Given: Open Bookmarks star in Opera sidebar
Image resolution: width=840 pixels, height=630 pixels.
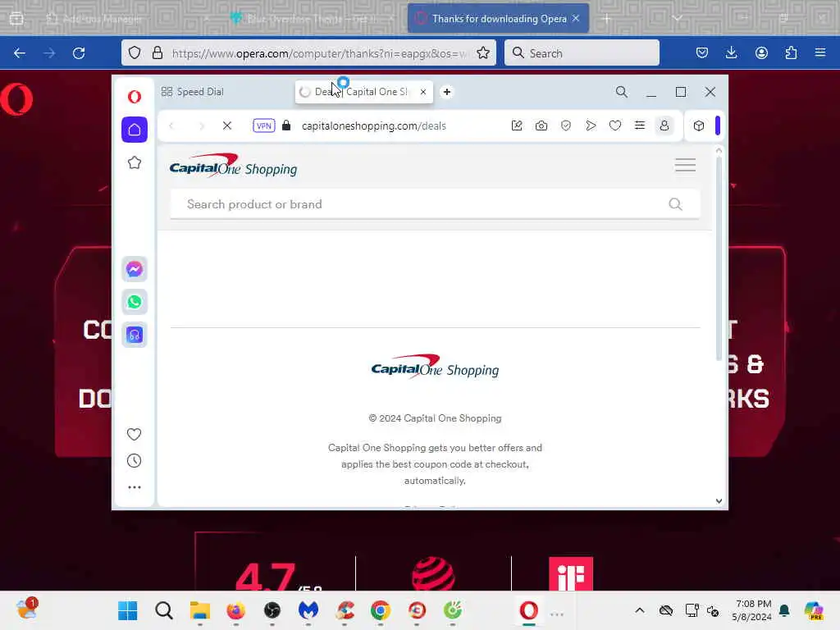Looking at the screenshot, I should click(135, 163).
